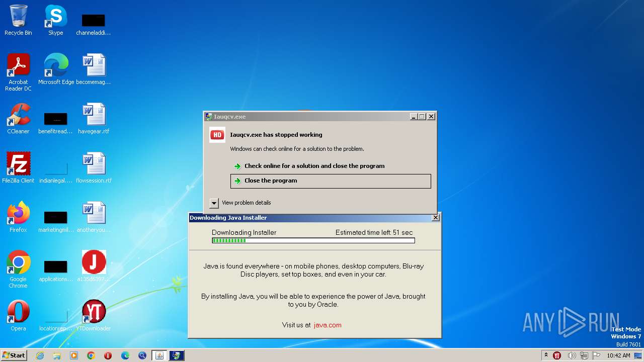Open network status tray icon

(584, 355)
